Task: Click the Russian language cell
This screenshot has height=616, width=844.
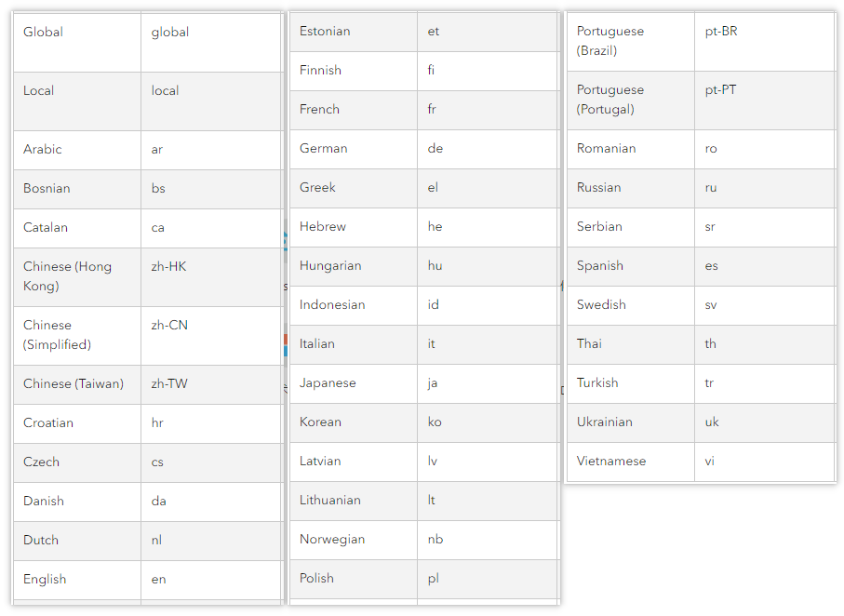Action: pos(598,188)
